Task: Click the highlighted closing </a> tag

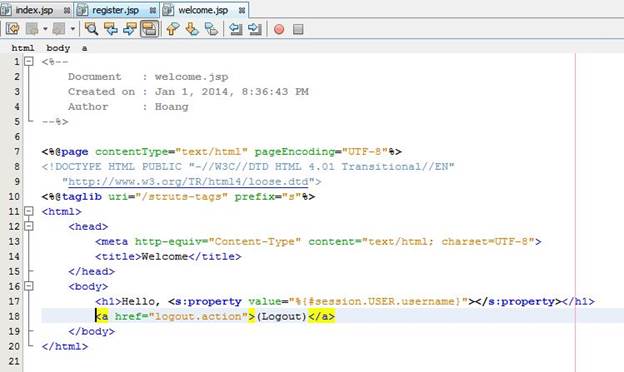Action: click(322, 316)
